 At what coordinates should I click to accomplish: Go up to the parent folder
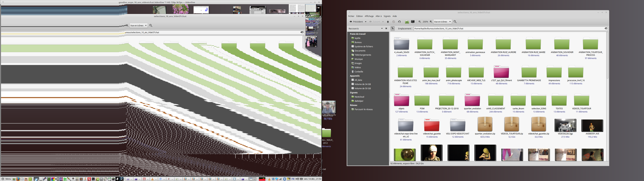[388, 22]
